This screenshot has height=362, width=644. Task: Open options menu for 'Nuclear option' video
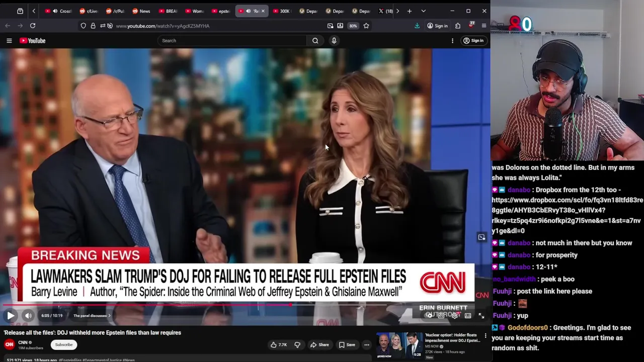click(x=486, y=335)
